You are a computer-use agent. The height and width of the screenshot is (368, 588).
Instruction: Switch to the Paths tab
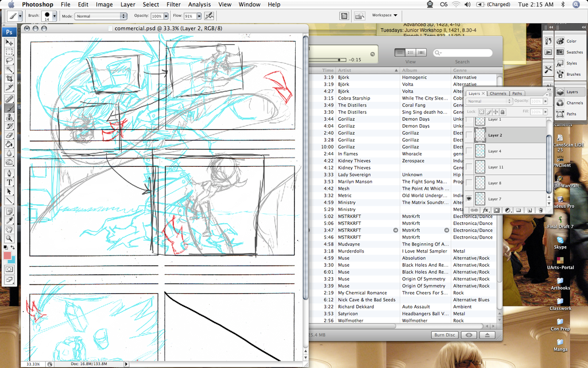(x=517, y=94)
